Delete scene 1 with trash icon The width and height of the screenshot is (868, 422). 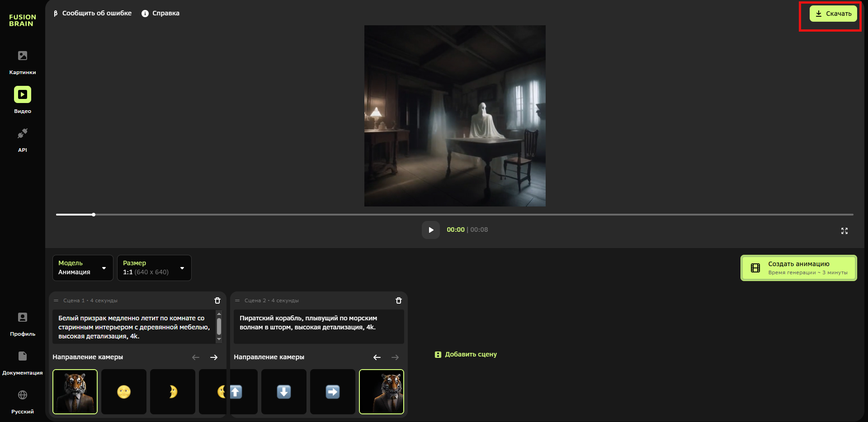tap(217, 300)
